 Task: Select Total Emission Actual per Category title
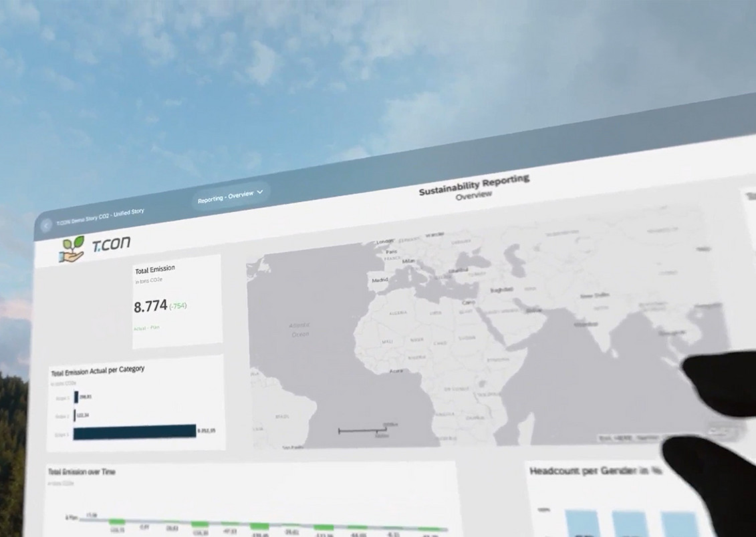pyautogui.click(x=98, y=371)
